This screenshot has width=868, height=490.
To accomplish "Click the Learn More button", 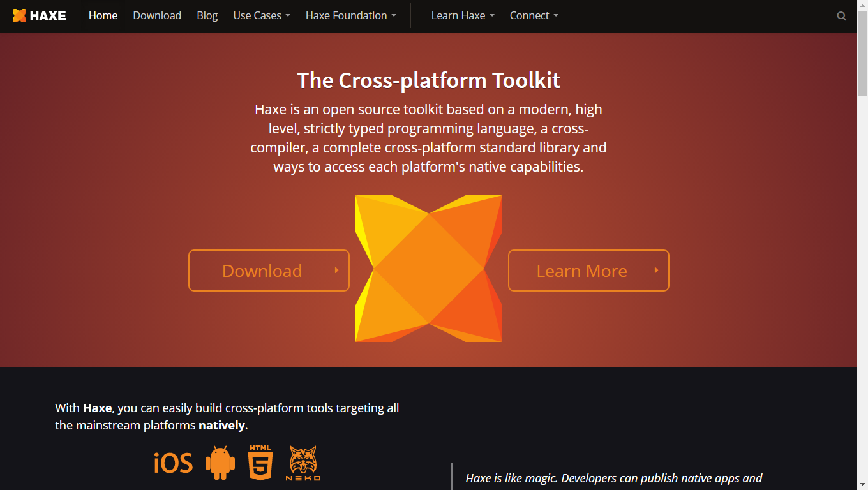I will click(588, 271).
